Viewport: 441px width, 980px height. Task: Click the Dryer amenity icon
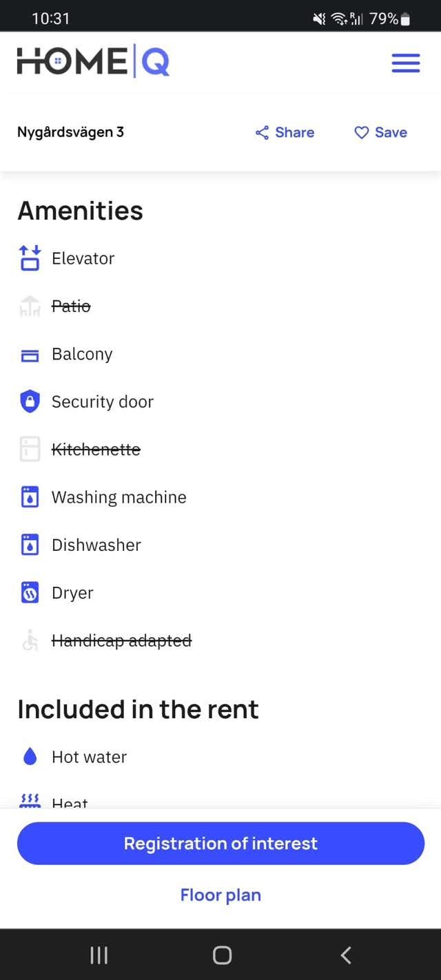tap(30, 593)
